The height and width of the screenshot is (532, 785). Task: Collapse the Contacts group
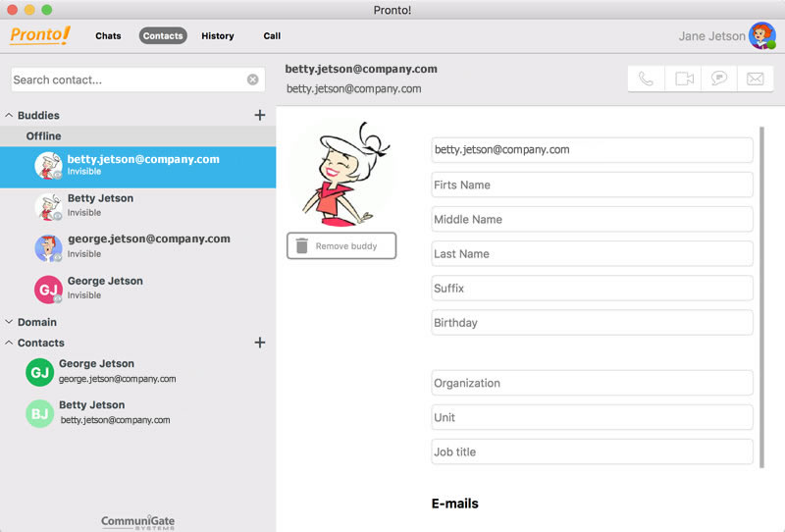[9, 343]
